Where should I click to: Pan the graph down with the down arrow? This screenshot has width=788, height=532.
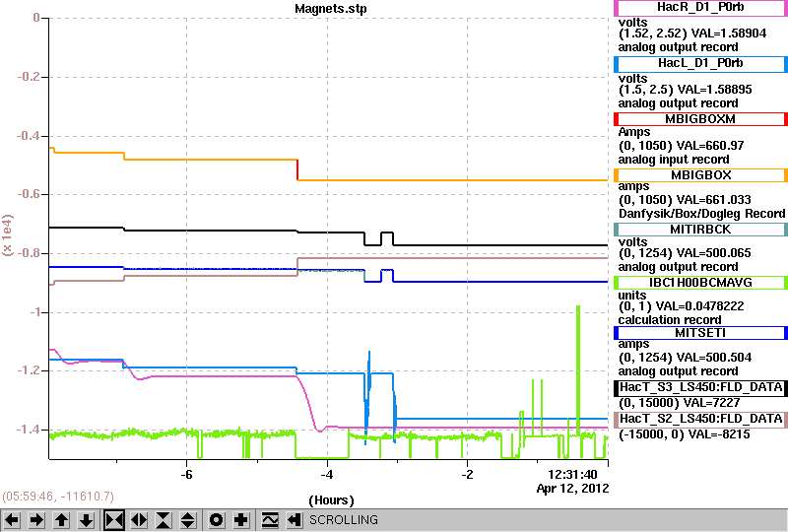click(x=87, y=520)
